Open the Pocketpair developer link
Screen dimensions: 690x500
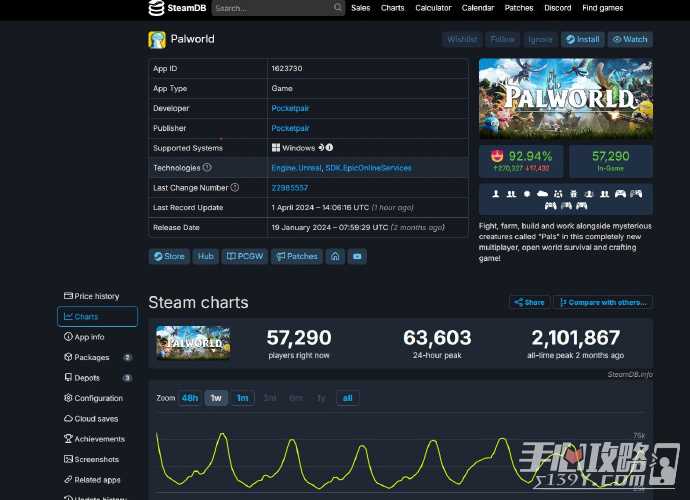click(x=290, y=108)
